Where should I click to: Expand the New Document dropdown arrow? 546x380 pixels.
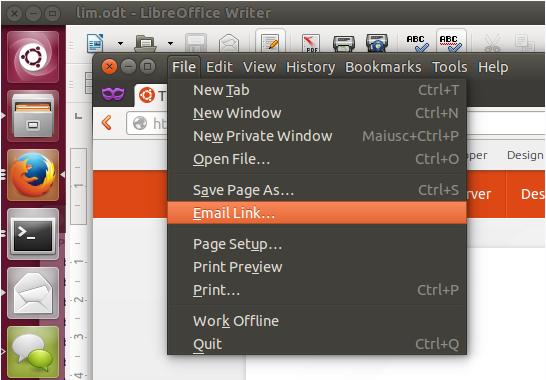(120, 44)
